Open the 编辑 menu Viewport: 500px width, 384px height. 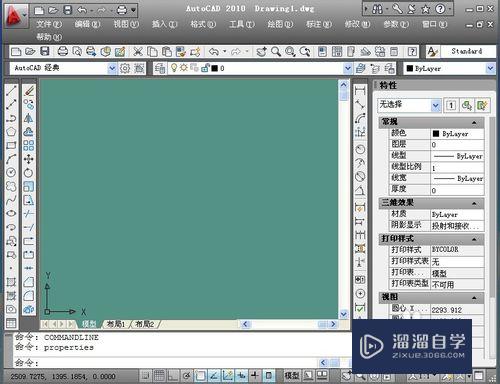[87, 24]
